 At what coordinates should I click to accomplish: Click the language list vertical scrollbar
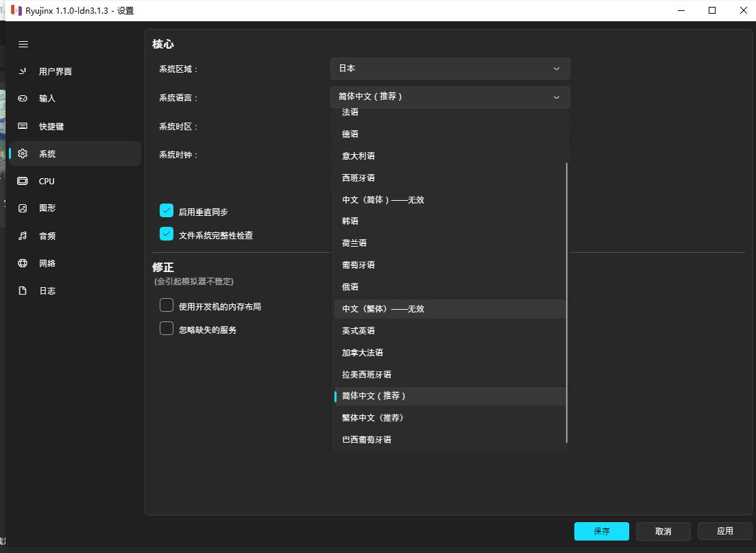pyautogui.click(x=566, y=302)
